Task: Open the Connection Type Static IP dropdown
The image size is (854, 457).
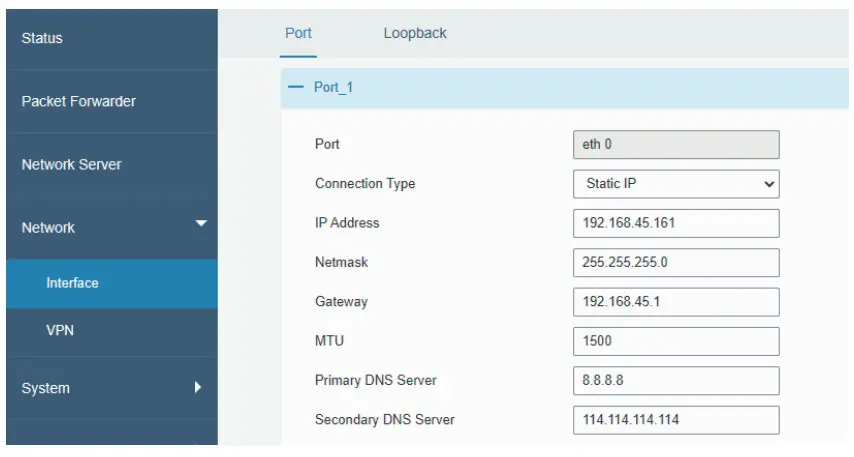Action: (676, 184)
